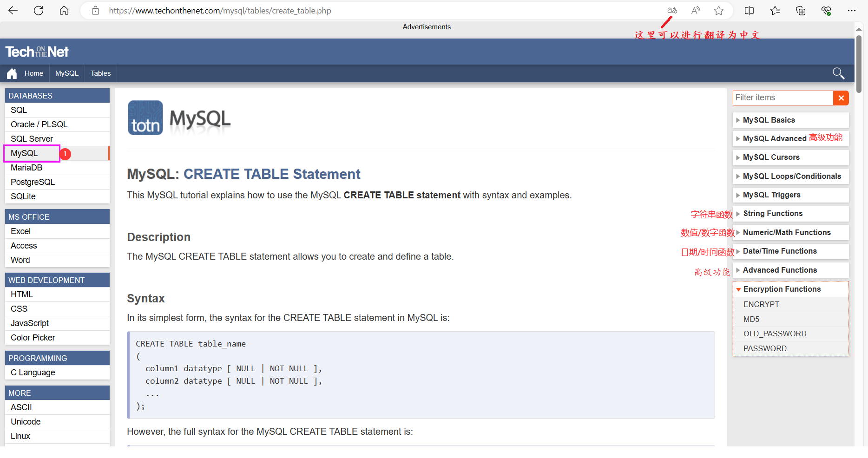This screenshot has width=868, height=458.
Task: Open Browser essentials heart icon
Action: click(826, 10)
